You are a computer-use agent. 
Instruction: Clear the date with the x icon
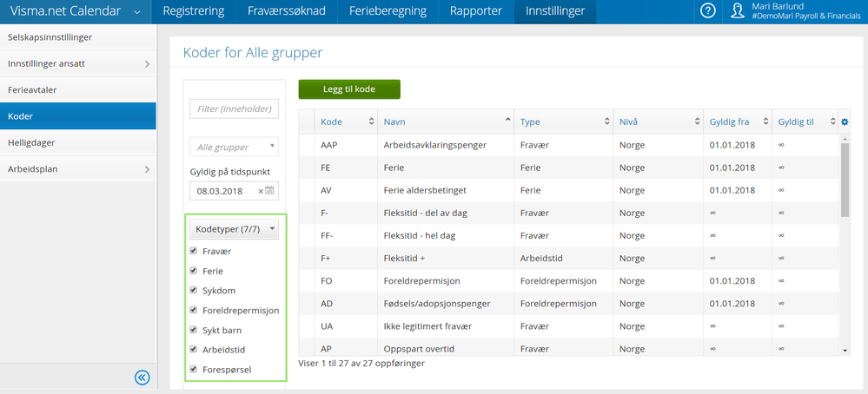[x=261, y=191]
